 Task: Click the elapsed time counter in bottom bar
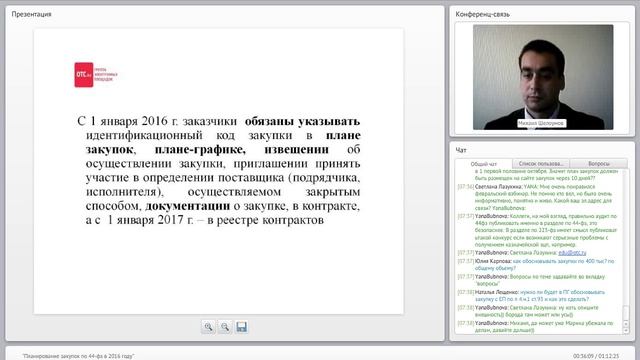[x=596, y=356]
